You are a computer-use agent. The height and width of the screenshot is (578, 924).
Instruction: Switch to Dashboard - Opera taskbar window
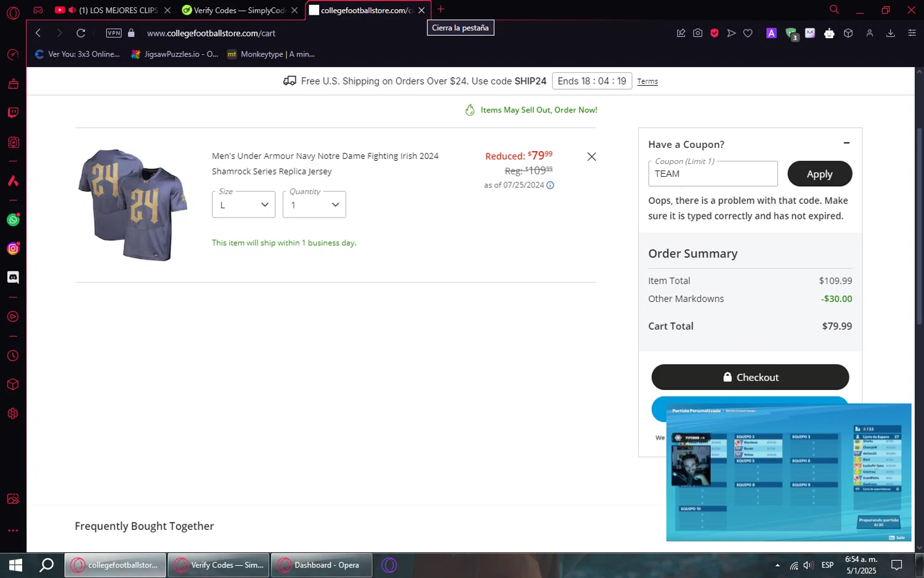pyautogui.click(x=322, y=565)
